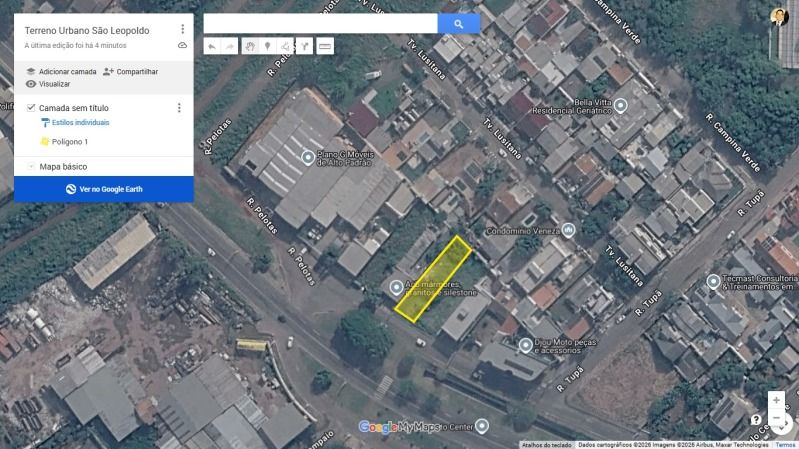Select the add directions tool
This screenshot has width=799, height=449.
[x=304, y=46]
